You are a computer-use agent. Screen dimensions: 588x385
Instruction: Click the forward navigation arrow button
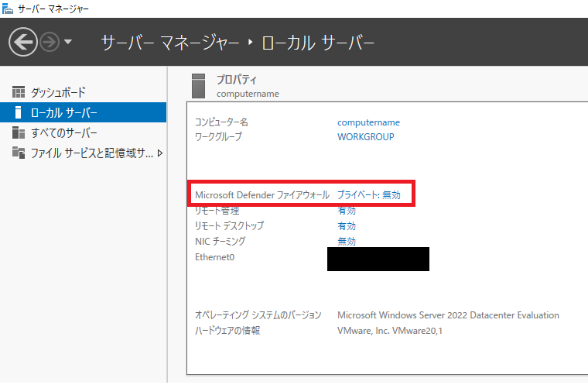click(50, 42)
